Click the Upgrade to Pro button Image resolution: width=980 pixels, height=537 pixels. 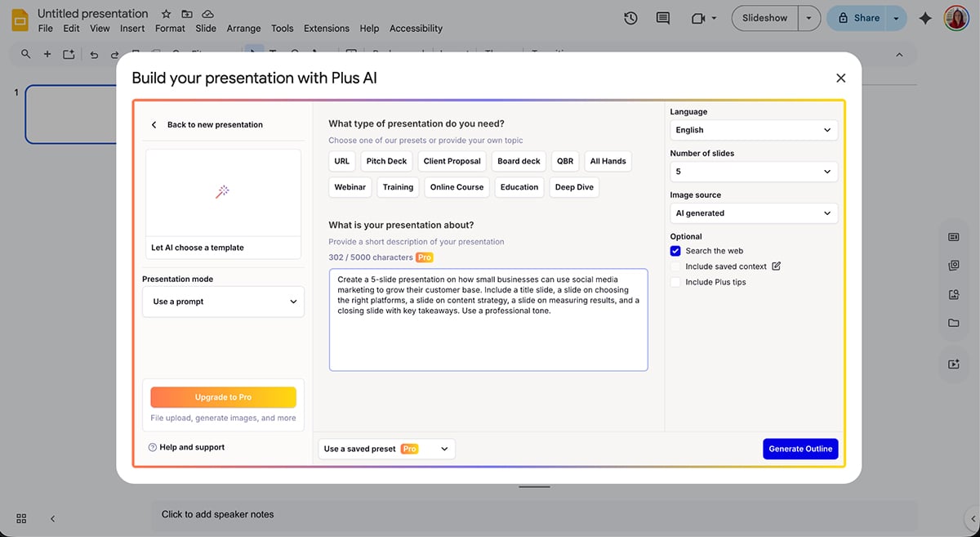(223, 397)
